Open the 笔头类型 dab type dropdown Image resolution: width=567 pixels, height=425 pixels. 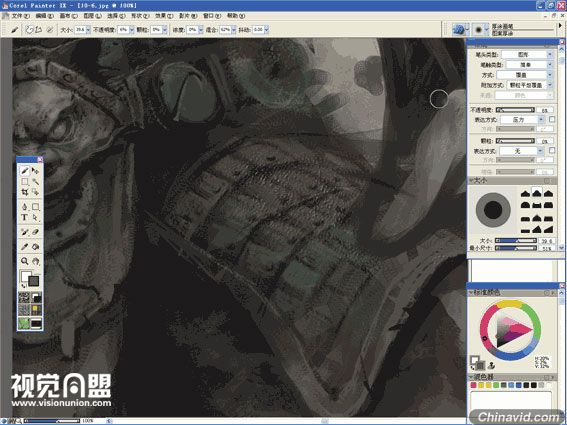pyautogui.click(x=550, y=54)
